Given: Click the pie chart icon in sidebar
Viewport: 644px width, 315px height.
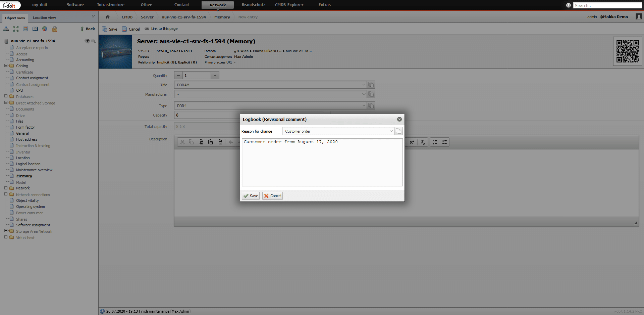Looking at the screenshot, I should pyautogui.click(x=45, y=29).
